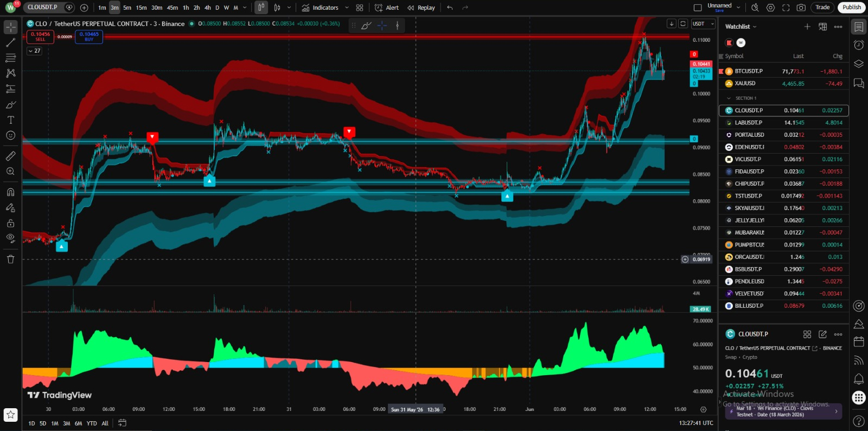Toggle hide all drawings eye icon
Screen dimensions: 868x431
point(10,238)
